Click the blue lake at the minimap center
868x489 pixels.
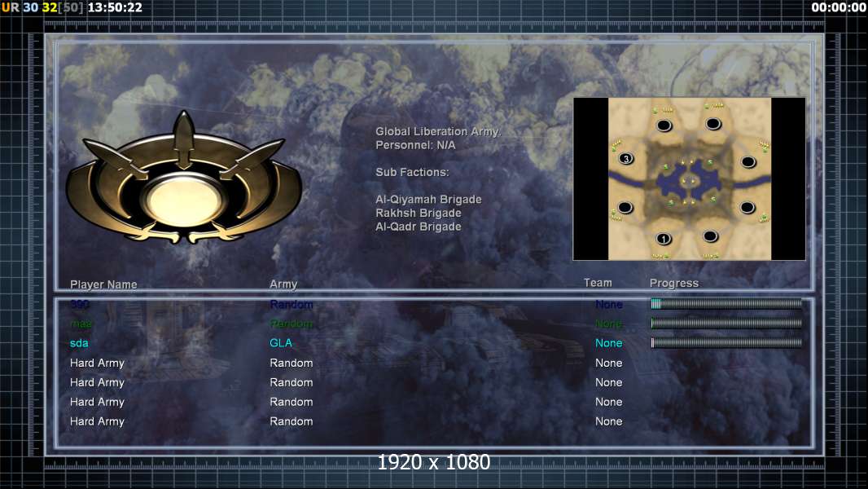click(689, 182)
